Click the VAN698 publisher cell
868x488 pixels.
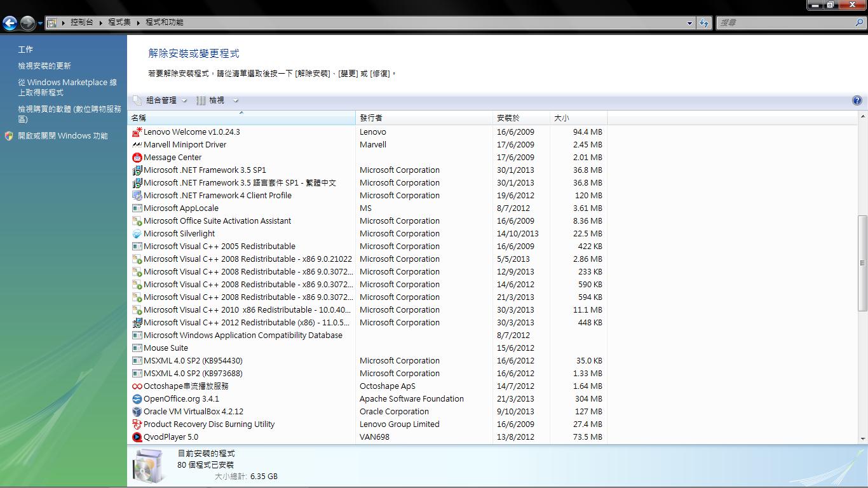point(374,437)
